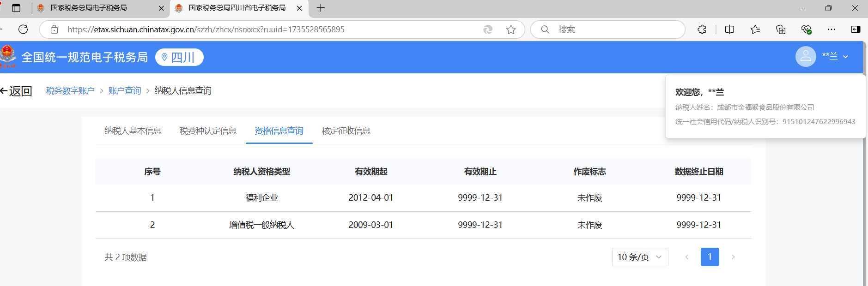Switch to 纳税人基本信息 tab
This screenshot has width=868, height=286.
coord(133,131)
